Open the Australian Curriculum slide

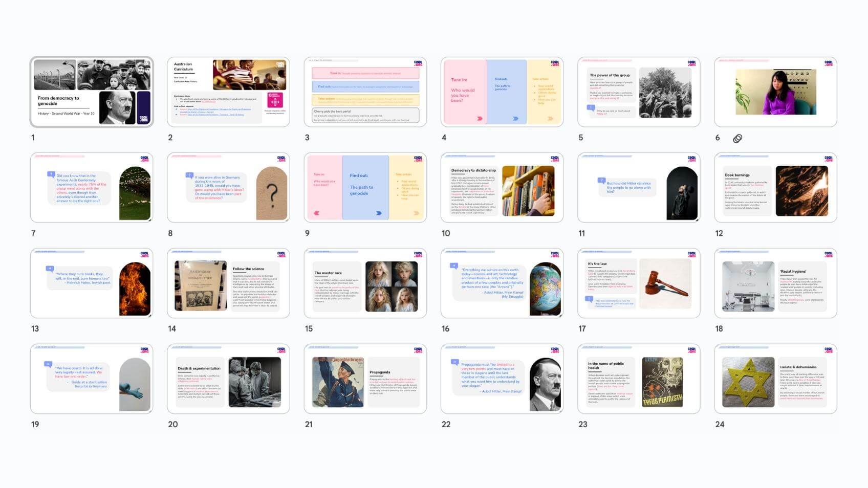(228, 92)
